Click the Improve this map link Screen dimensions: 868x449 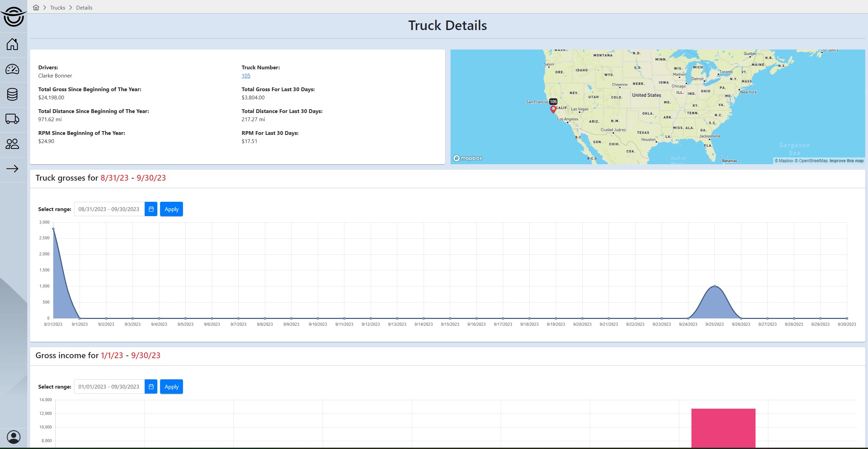point(846,161)
